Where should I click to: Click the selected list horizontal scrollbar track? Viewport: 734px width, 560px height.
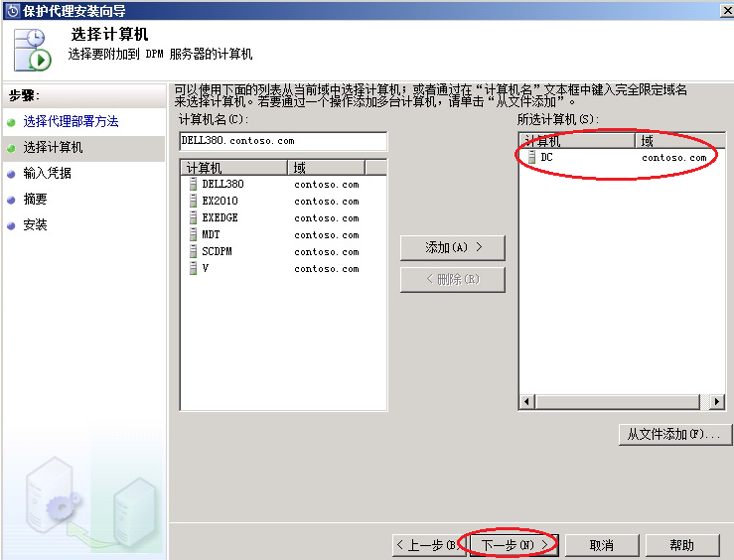point(622,401)
